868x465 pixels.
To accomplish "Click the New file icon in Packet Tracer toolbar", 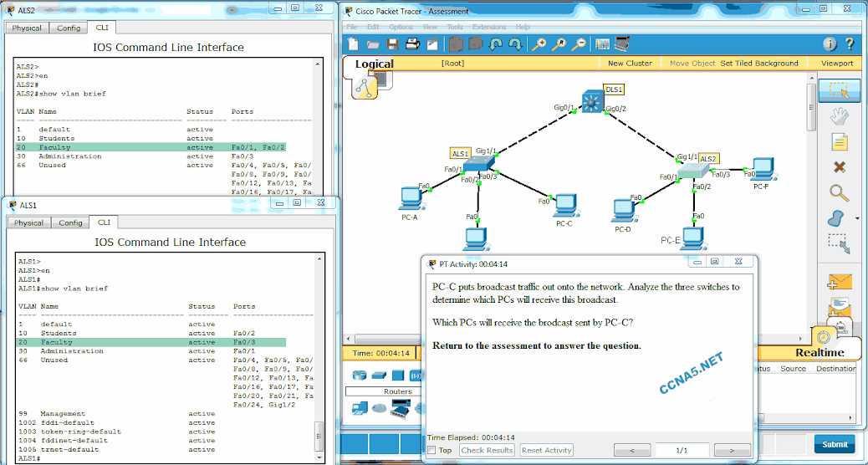I will [352, 44].
